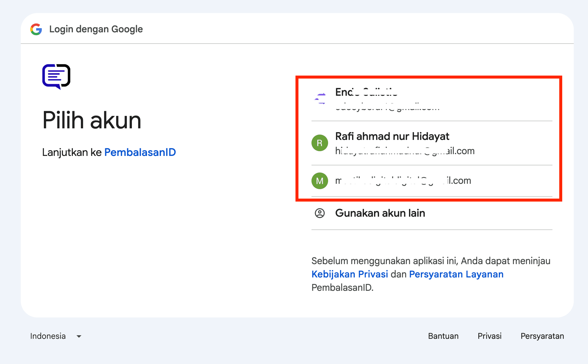Select the first account with purple avatar
Screen dimensions: 588x364
click(432, 99)
